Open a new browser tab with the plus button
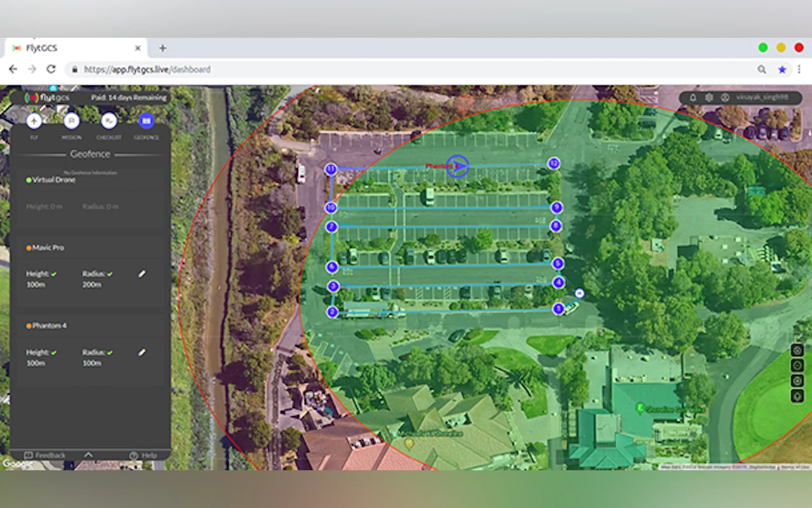812x508 pixels. (163, 48)
